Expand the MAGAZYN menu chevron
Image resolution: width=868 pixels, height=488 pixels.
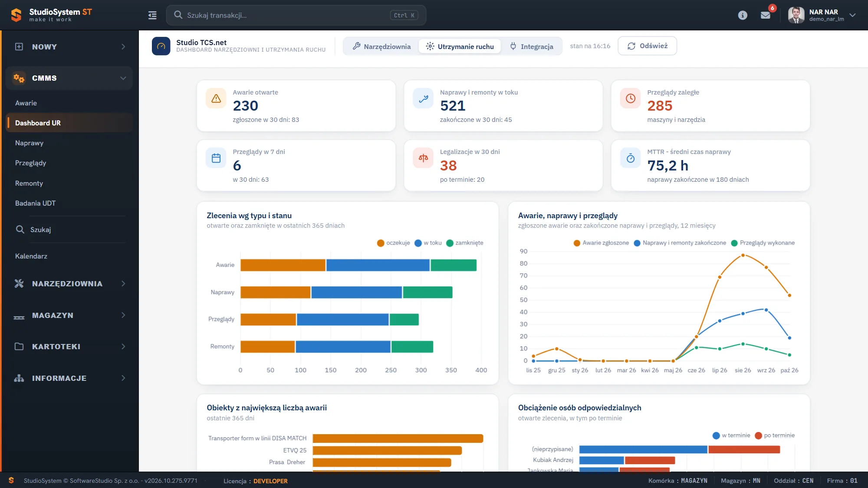(123, 315)
